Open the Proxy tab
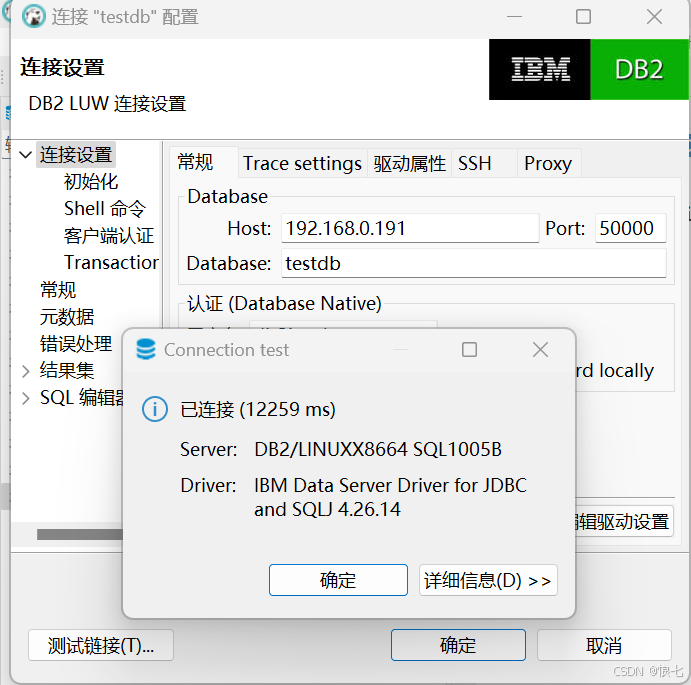The image size is (691, 685). point(549,164)
